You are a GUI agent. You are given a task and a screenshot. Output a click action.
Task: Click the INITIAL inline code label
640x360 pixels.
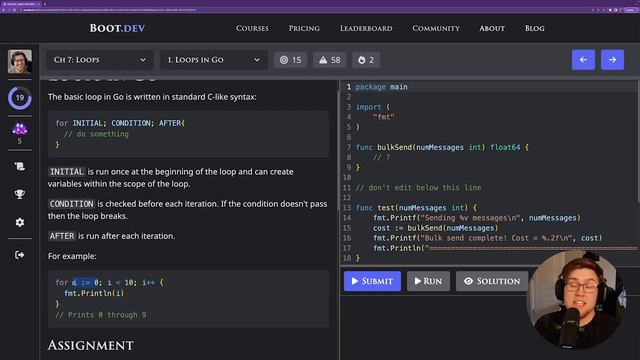tap(67, 172)
